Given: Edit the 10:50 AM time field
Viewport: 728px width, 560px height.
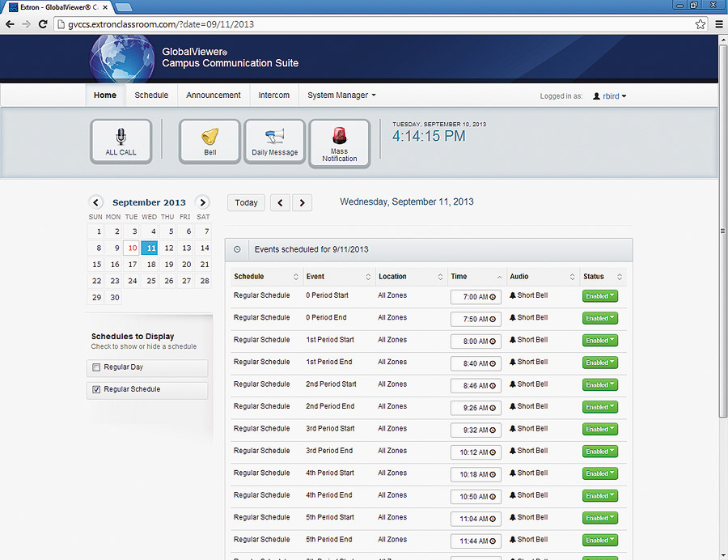Looking at the screenshot, I should (476, 496).
